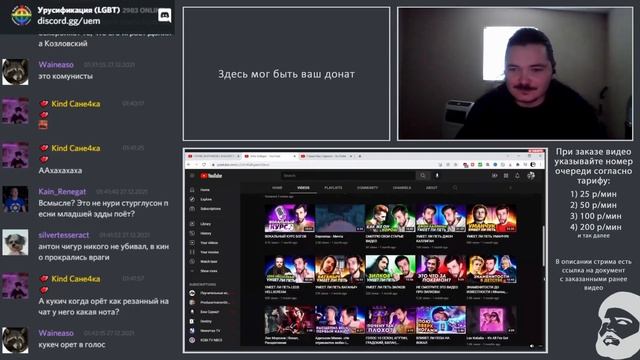Click chat message 'кукеч орет в голос'

point(72,345)
